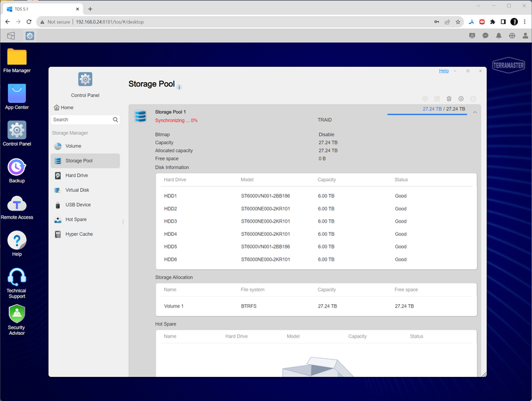Click the delete storage pool trash icon

click(449, 98)
